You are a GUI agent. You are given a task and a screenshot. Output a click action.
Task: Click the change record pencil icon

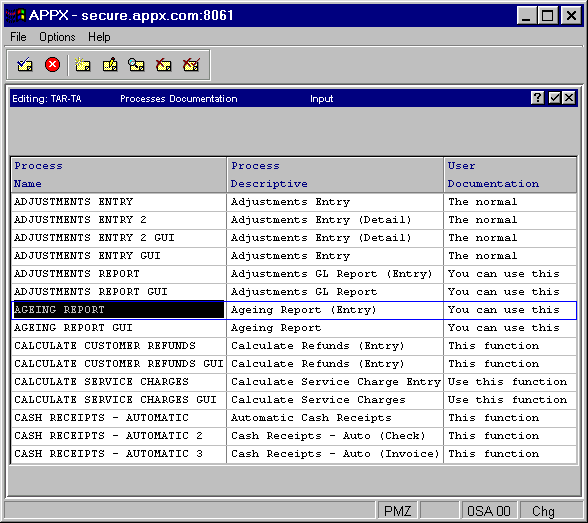110,65
